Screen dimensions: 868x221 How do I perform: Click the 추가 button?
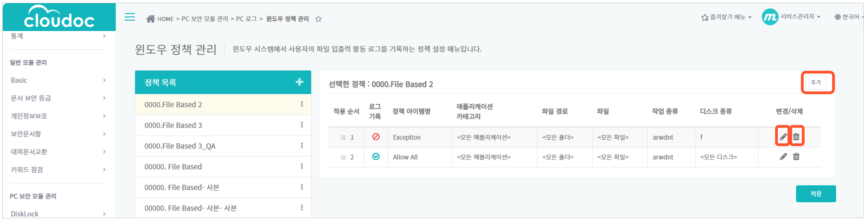[816, 83]
